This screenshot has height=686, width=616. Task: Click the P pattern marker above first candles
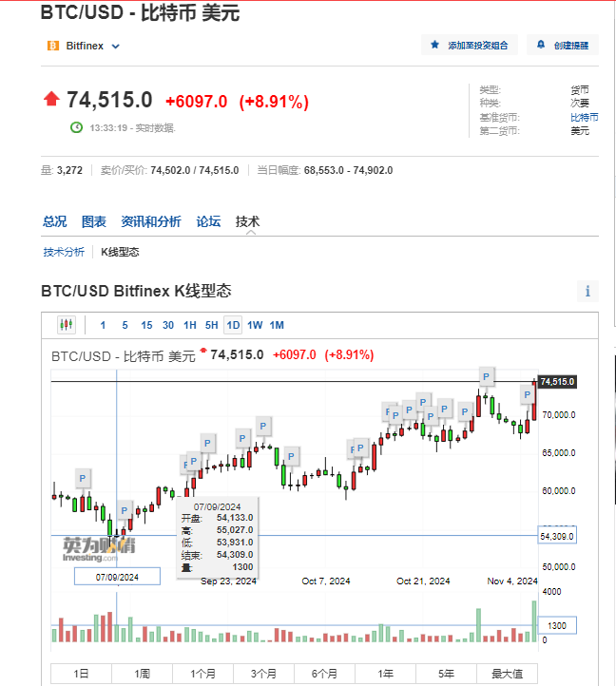click(83, 478)
